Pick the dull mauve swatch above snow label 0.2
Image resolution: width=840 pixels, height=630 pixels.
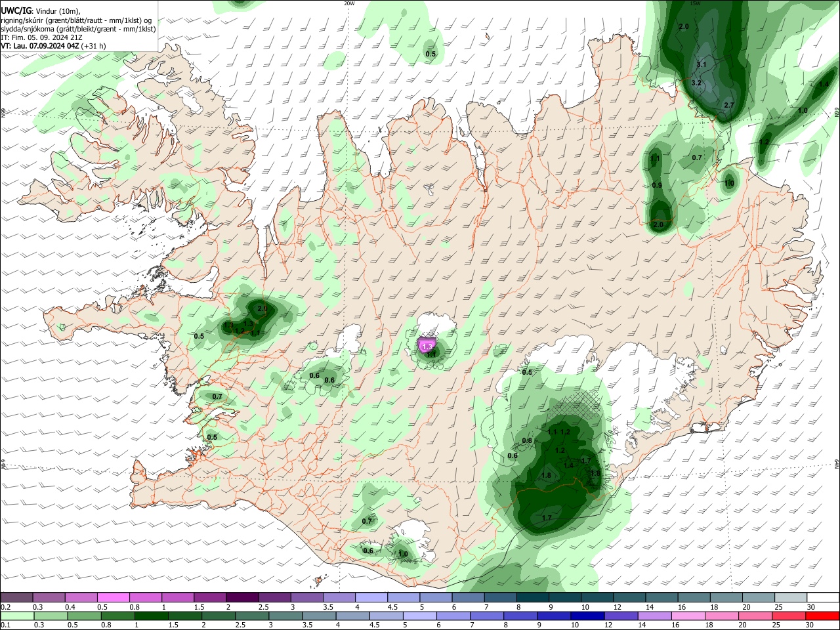(x=16, y=597)
